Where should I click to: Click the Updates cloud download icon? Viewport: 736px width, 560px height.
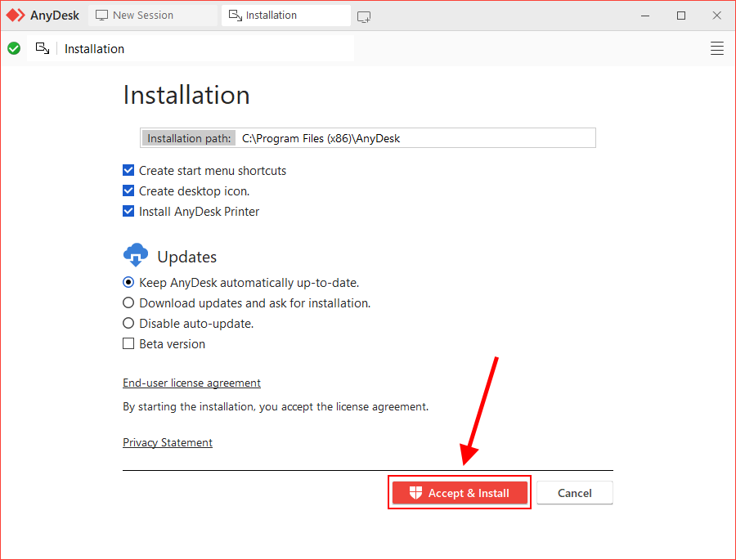[136, 255]
